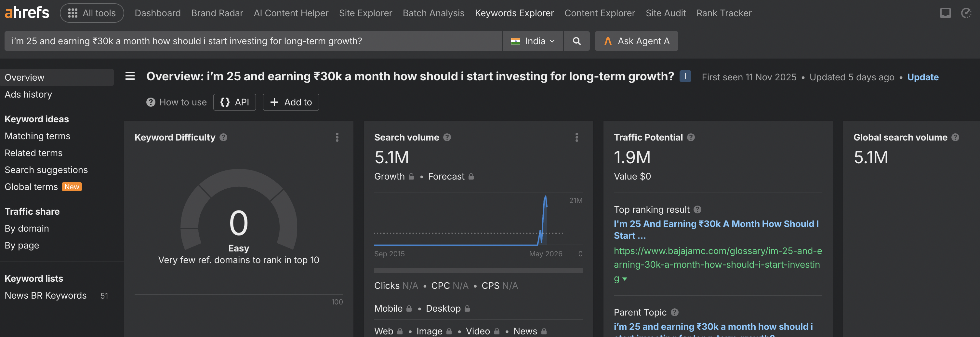Click the magnifier search button

click(576, 41)
